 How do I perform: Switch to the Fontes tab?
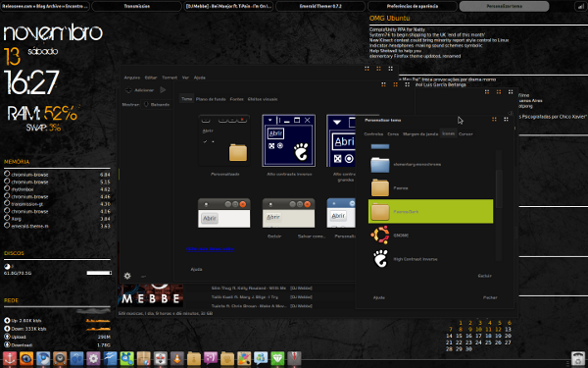[236, 99]
